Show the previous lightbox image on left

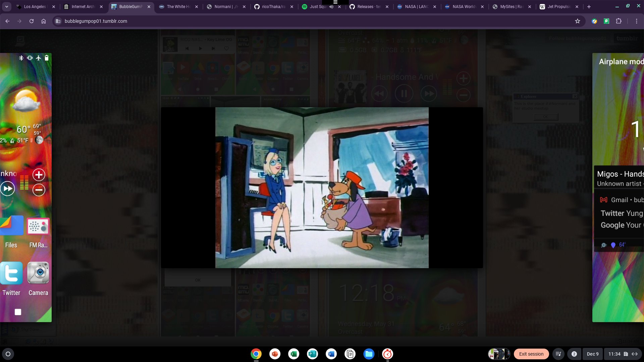(26, 188)
